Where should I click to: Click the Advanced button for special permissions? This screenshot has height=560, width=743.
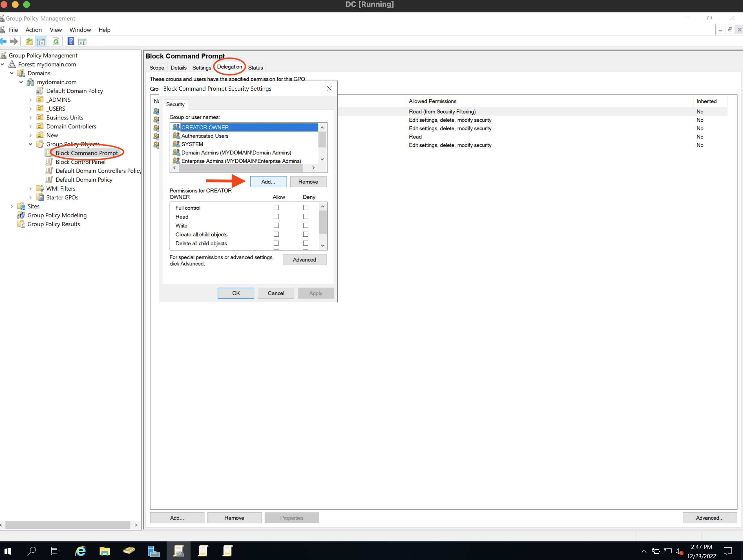304,259
